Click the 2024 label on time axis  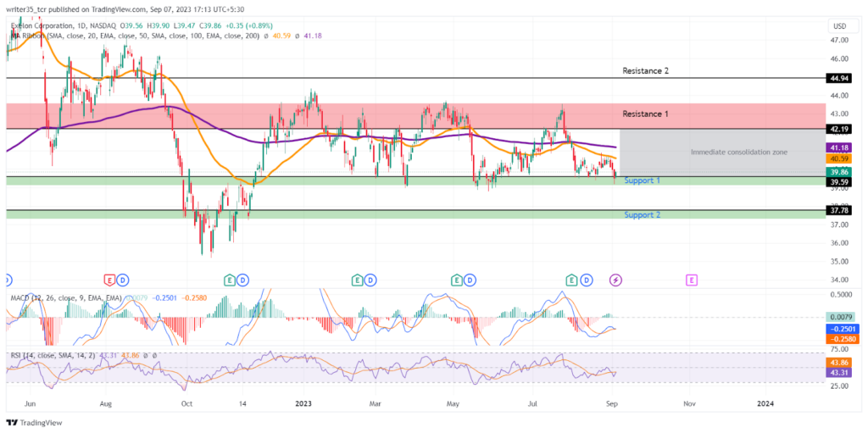[x=765, y=403]
